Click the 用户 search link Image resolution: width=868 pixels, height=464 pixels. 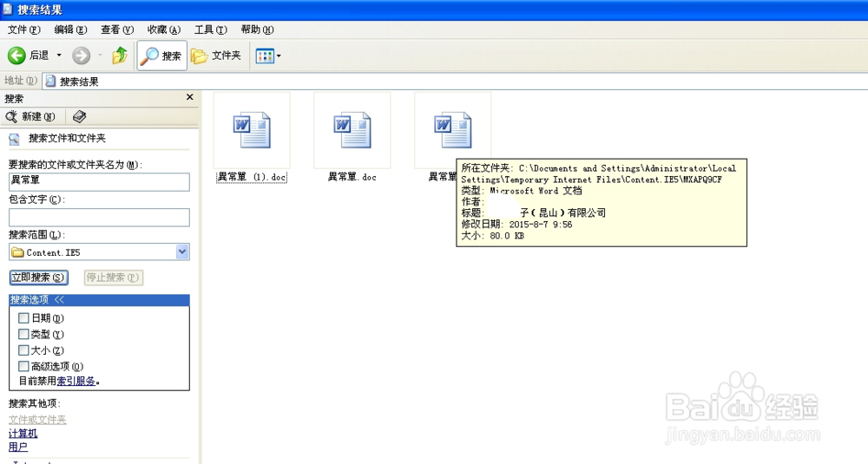point(18,447)
